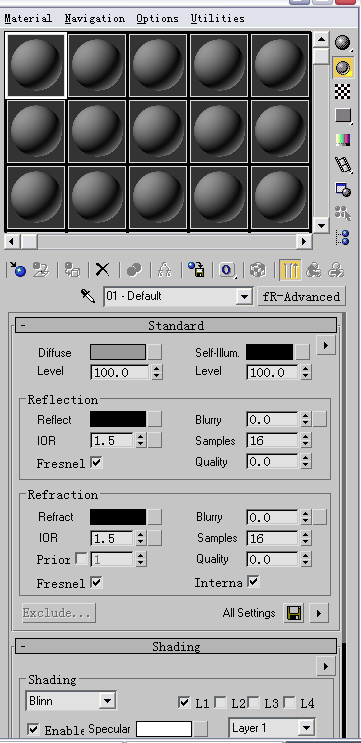361x743 pixels.
Task: Click the fR-Advanced material type button
Action: (301, 297)
